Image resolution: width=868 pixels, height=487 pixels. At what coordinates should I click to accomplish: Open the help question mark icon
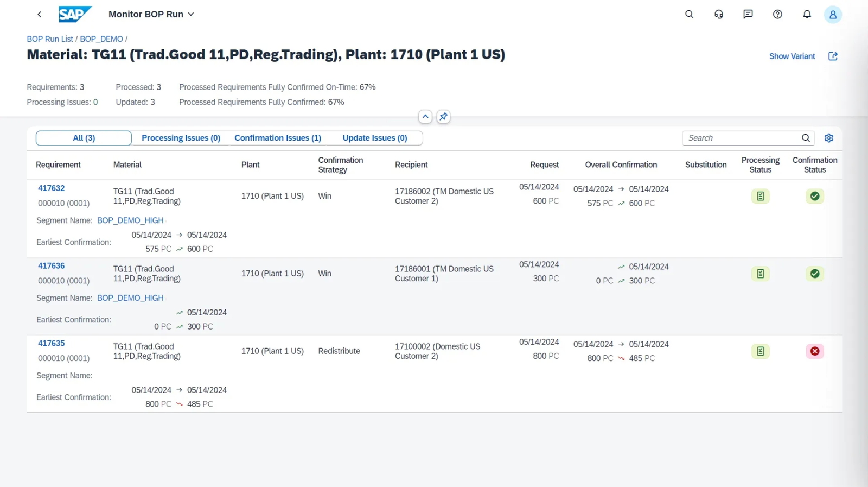[777, 15]
